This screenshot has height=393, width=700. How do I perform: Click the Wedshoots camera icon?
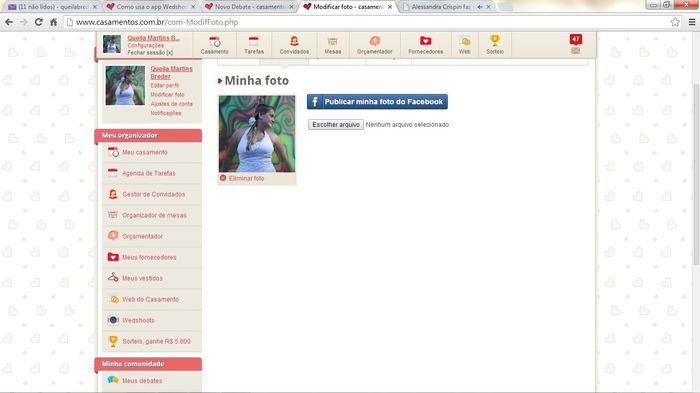113,320
